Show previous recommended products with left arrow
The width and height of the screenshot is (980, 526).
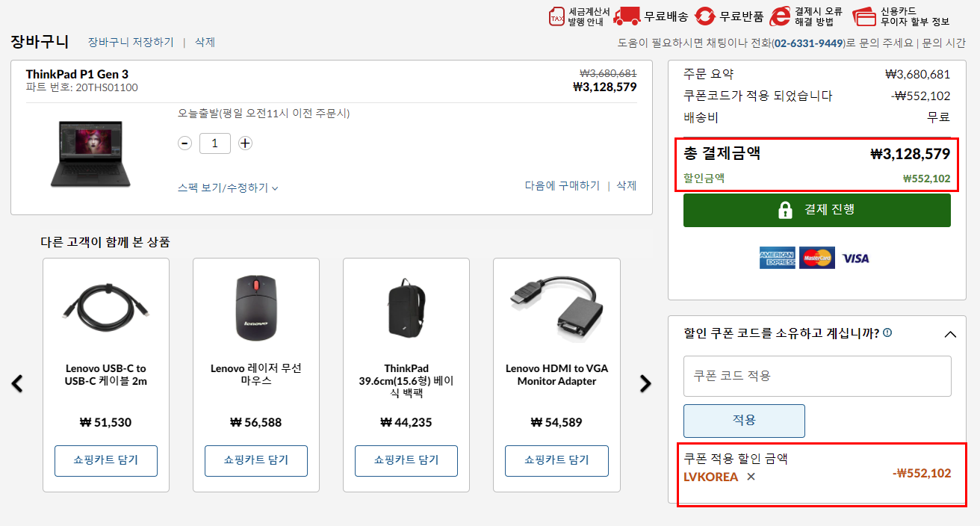17,383
